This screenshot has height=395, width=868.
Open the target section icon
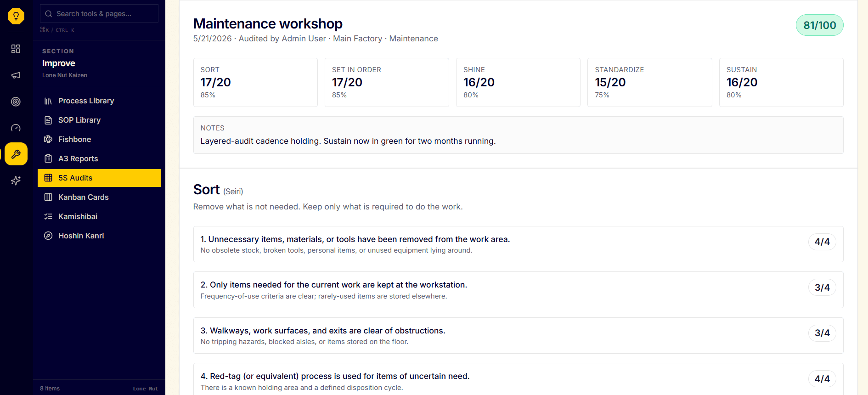16,102
